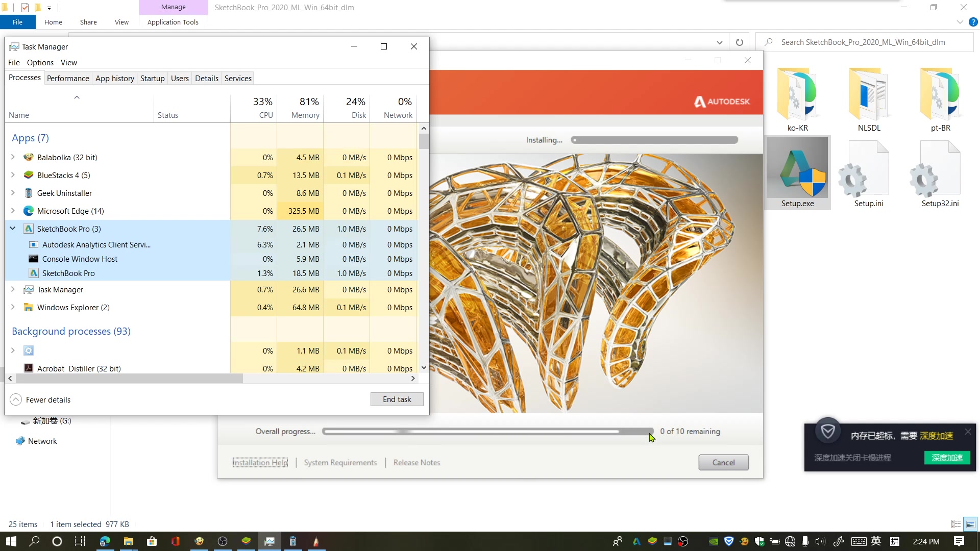Expand the SketchBook Pro process tree
Screen dimensions: 980x551
pyautogui.click(x=12, y=228)
